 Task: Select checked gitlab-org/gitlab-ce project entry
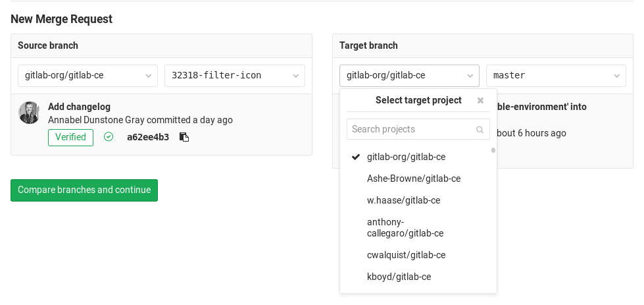pos(406,157)
